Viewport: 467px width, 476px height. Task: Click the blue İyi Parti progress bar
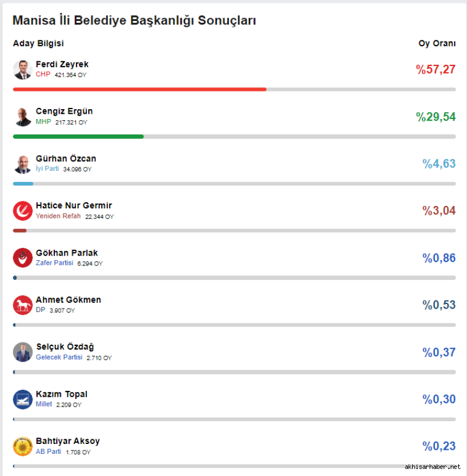click(x=23, y=184)
